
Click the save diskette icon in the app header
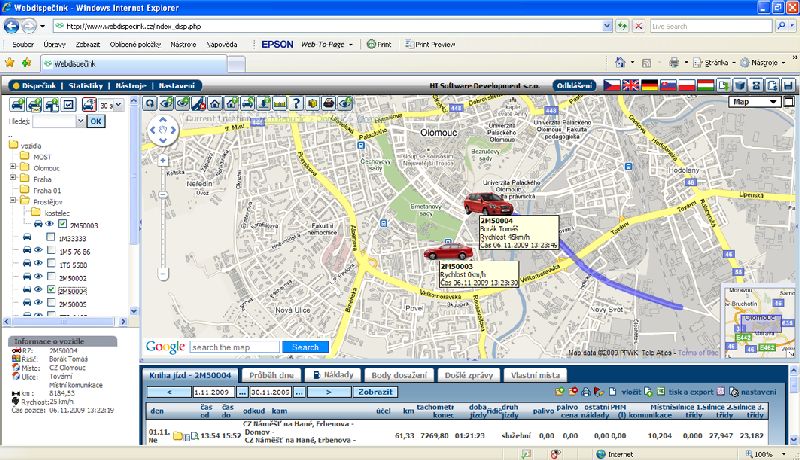click(789, 85)
